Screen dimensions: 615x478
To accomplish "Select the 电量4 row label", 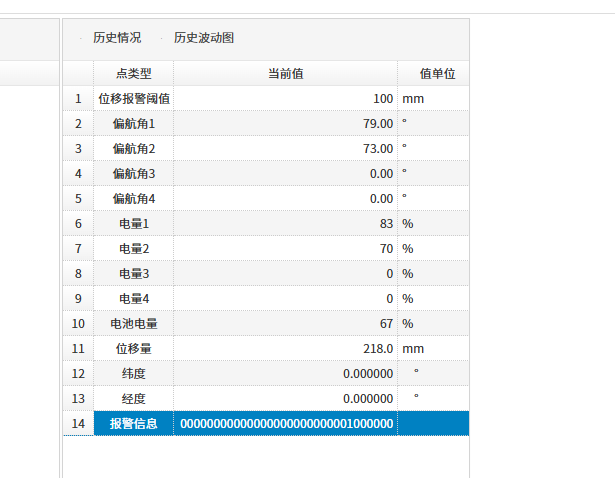I will click(133, 299).
